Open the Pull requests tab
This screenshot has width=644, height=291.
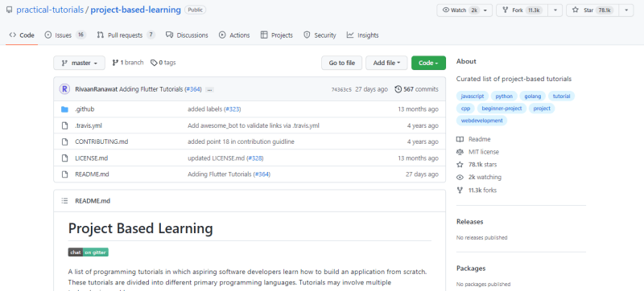126,35
